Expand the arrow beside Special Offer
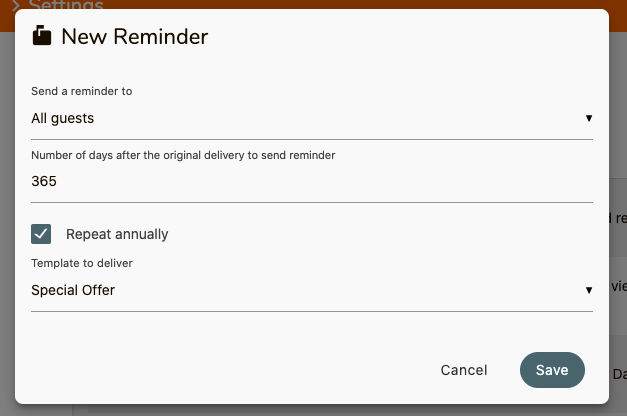 click(x=589, y=290)
